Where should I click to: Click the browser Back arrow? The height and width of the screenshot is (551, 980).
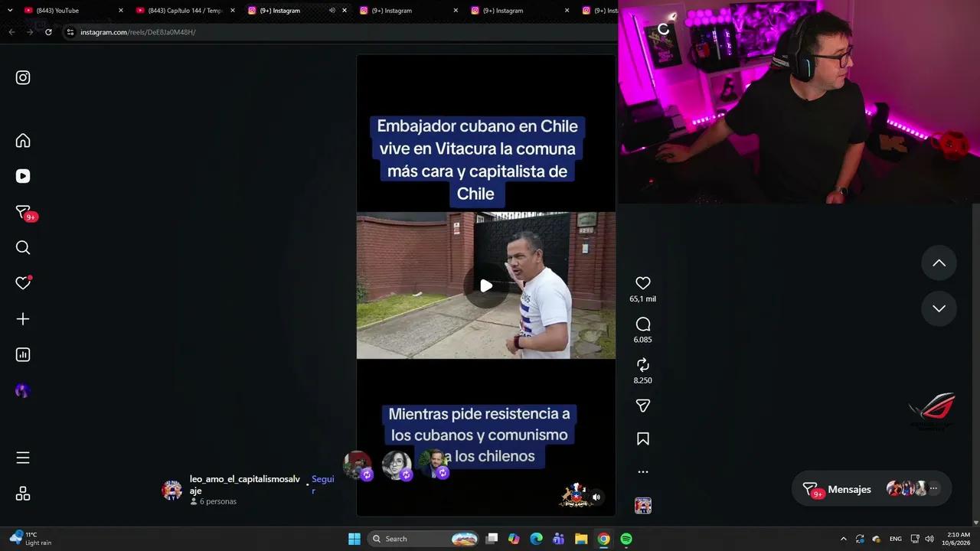[x=11, y=32]
